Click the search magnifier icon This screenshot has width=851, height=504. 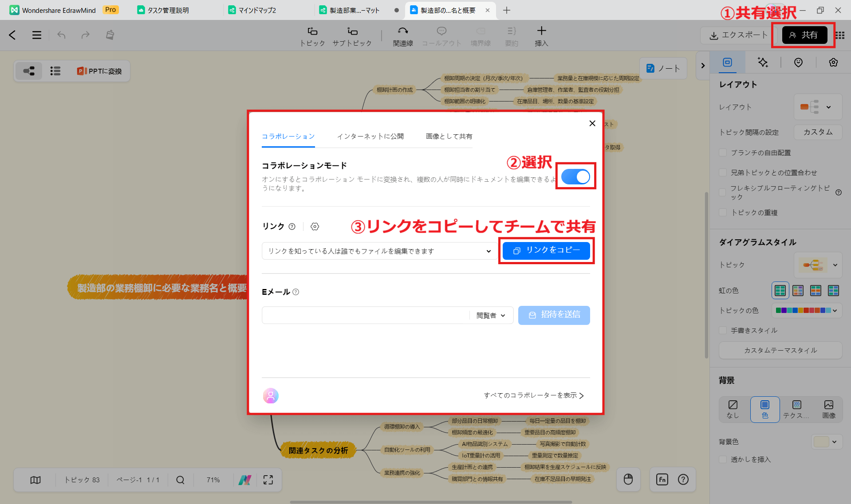click(180, 480)
